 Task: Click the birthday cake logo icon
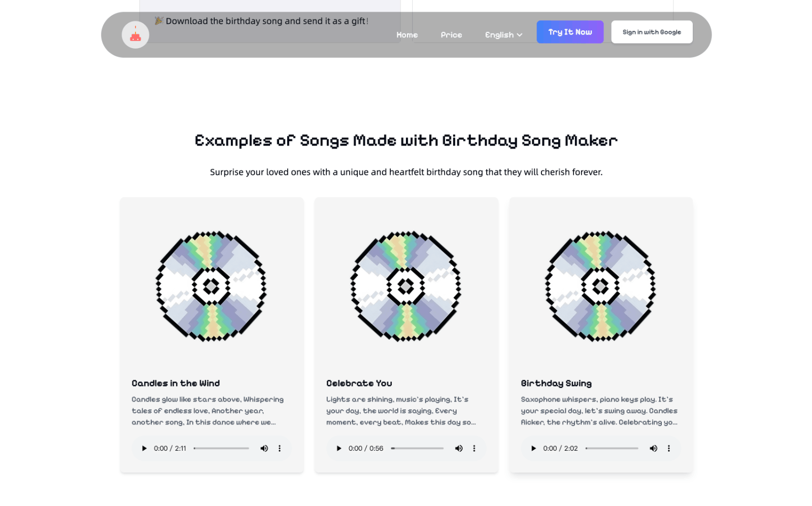pyautogui.click(x=135, y=35)
